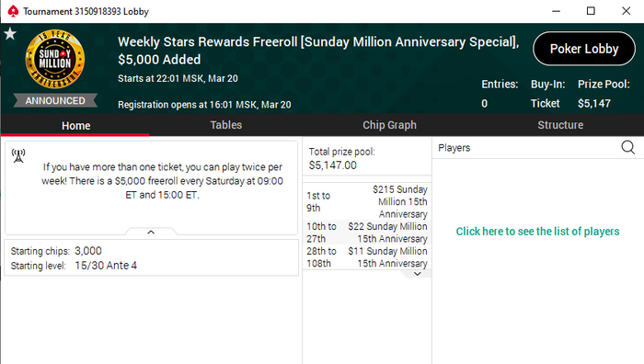
Task: Return to the Poker Lobby
Action: click(x=584, y=49)
